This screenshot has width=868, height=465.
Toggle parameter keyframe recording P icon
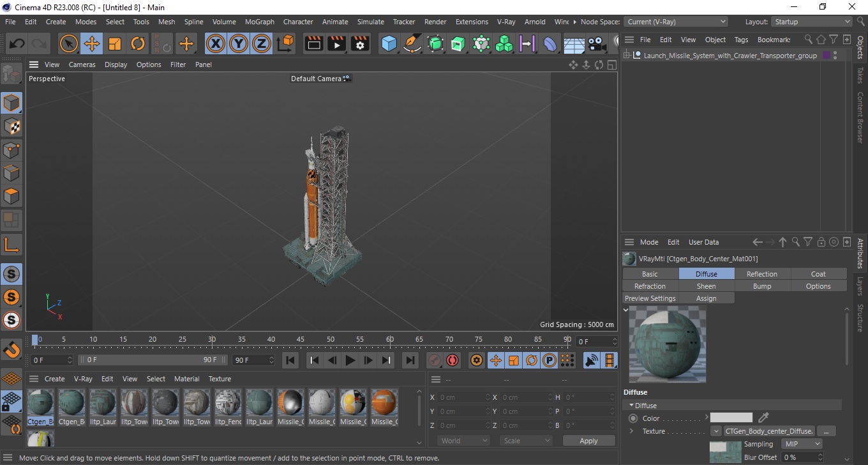549,360
